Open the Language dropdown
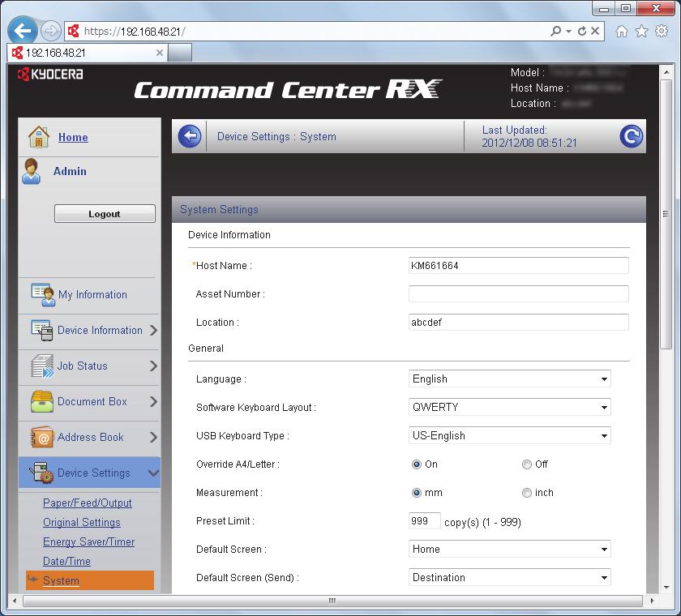The width and height of the screenshot is (681, 616). 509,379
